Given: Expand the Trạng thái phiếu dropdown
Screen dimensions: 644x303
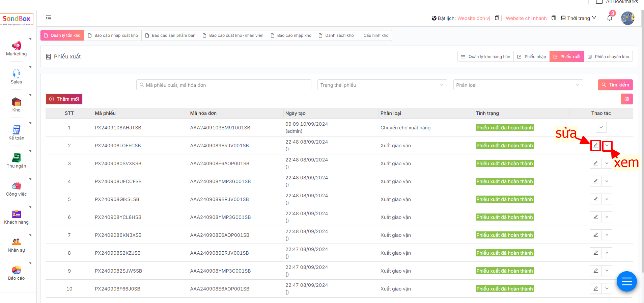Looking at the screenshot, I should point(382,85).
